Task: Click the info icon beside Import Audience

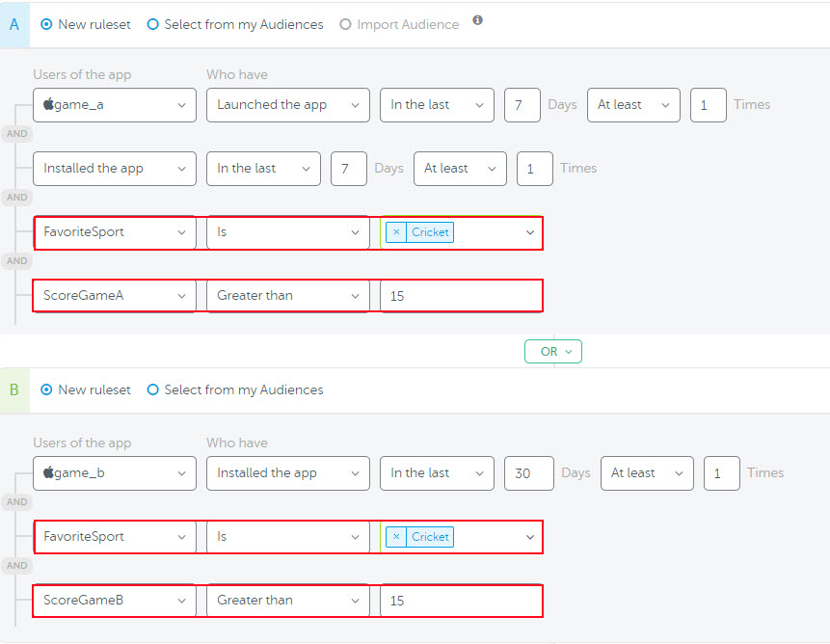Action: pos(477,20)
